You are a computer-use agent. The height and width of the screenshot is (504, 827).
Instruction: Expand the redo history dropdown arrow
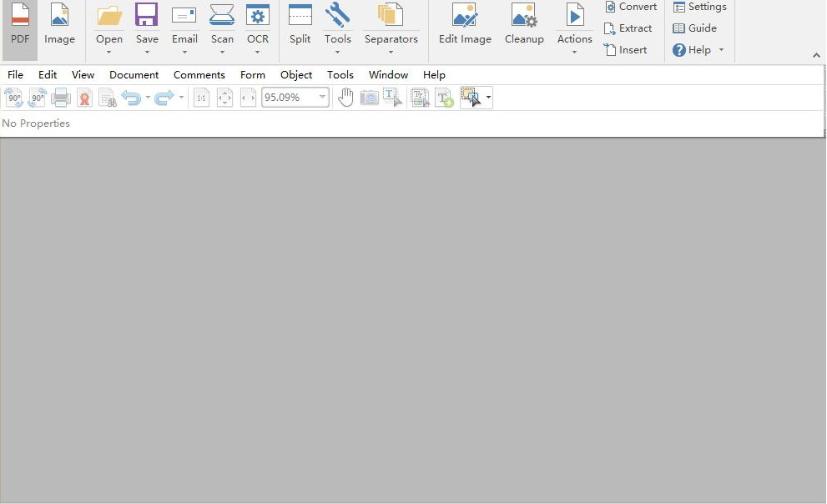[181, 98]
